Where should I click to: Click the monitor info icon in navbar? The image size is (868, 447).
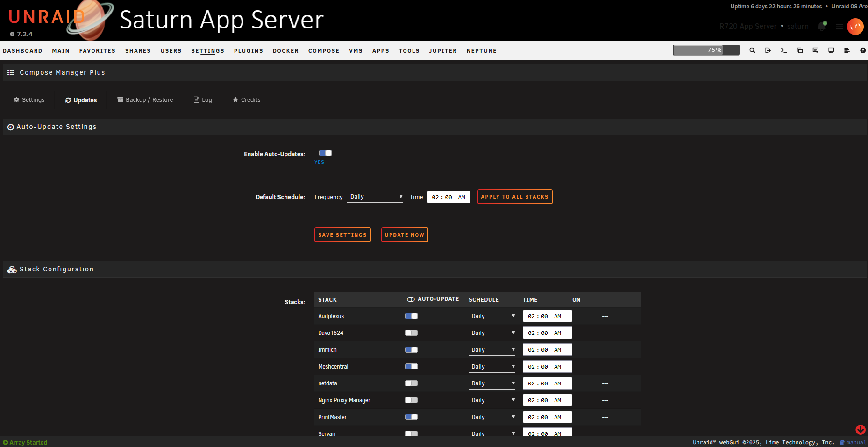(831, 50)
